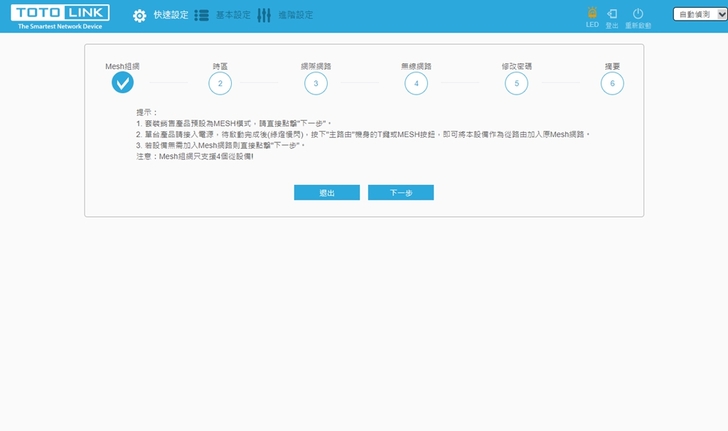Screen dimensions: 728x431
Task: Jump to step 5 修改密碼 circle
Action: tap(516, 84)
